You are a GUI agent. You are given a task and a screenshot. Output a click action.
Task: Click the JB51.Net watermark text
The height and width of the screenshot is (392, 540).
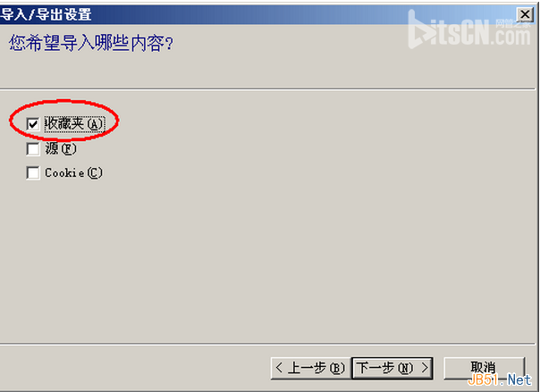pos(500,380)
